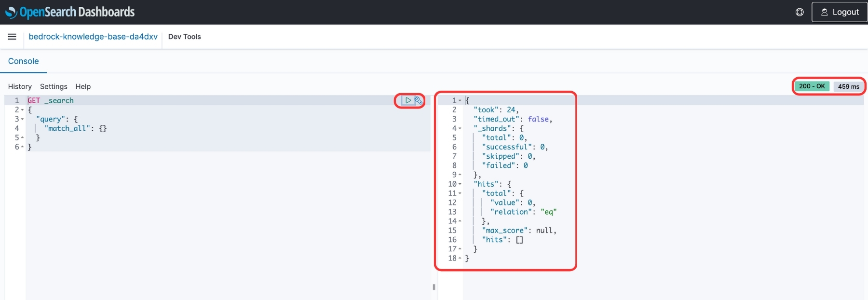Collapse the "total" object on response line 11
The width and height of the screenshot is (868, 300).
(x=460, y=193)
